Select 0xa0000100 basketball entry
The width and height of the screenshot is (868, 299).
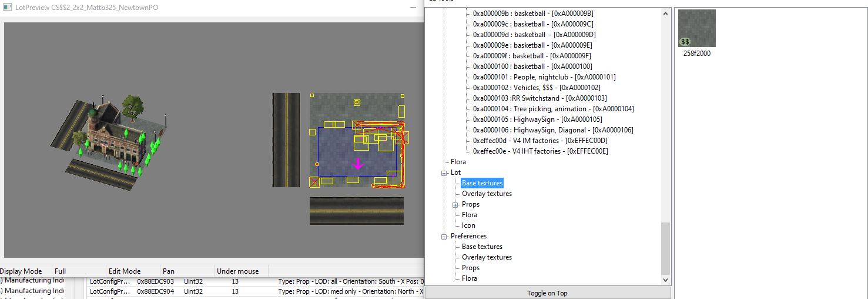point(532,67)
